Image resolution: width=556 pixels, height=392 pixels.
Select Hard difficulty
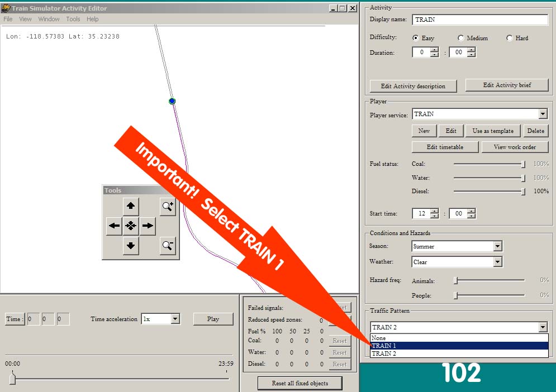coord(510,38)
